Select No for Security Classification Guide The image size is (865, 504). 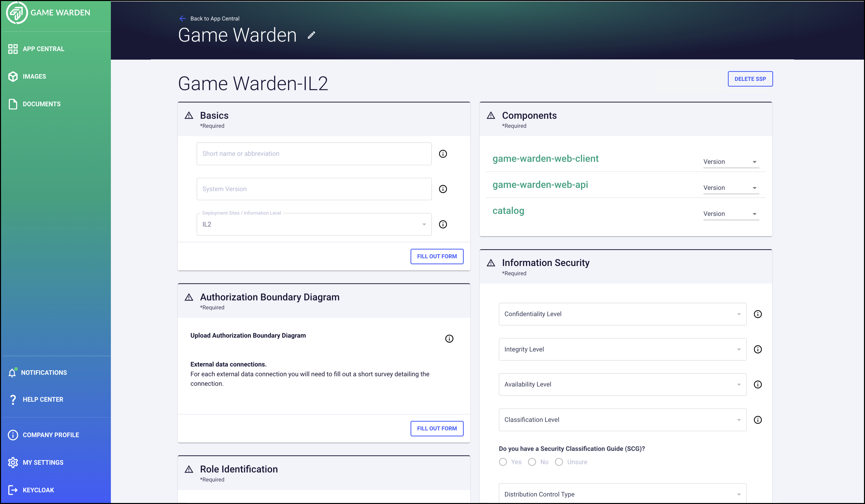[532, 462]
